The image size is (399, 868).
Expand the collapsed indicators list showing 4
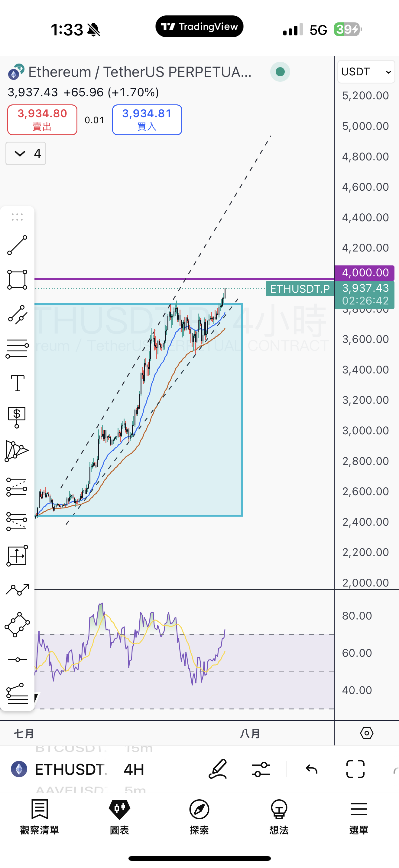pyautogui.click(x=26, y=154)
